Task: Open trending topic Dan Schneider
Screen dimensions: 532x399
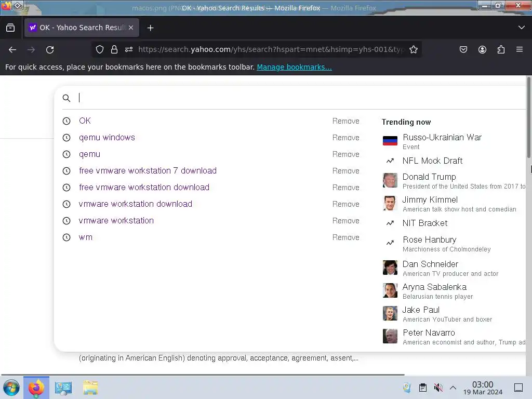Action: (x=430, y=264)
